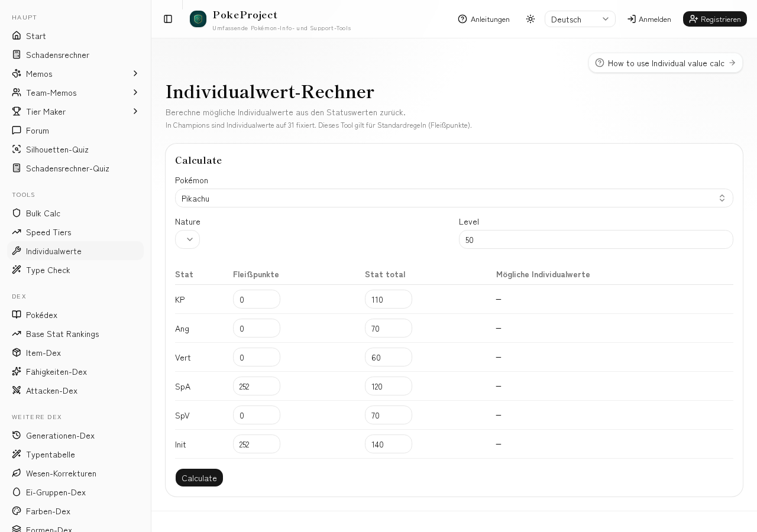Image resolution: width=757 pixels, height=532 pixels.
Task: Click the Init Stat total input
Action: click(389, 444)
